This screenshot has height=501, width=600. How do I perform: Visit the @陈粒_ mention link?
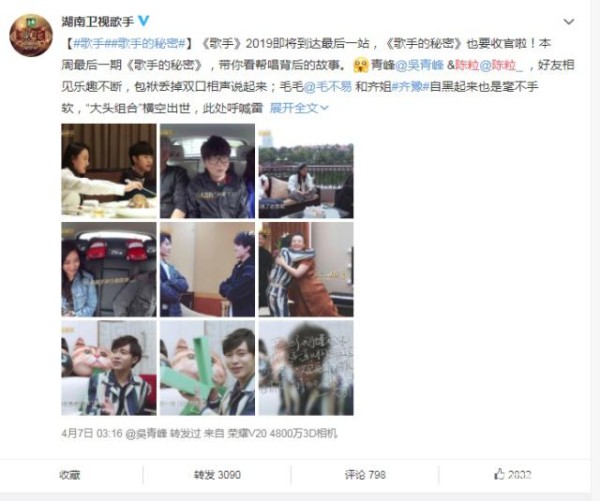pyautogui.click(x=501, y=65)
